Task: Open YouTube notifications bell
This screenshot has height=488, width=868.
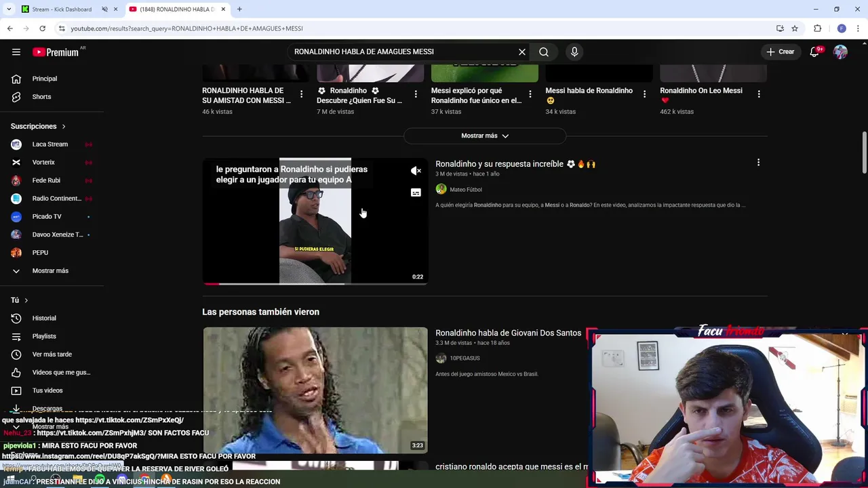Action: coord(815,52)
